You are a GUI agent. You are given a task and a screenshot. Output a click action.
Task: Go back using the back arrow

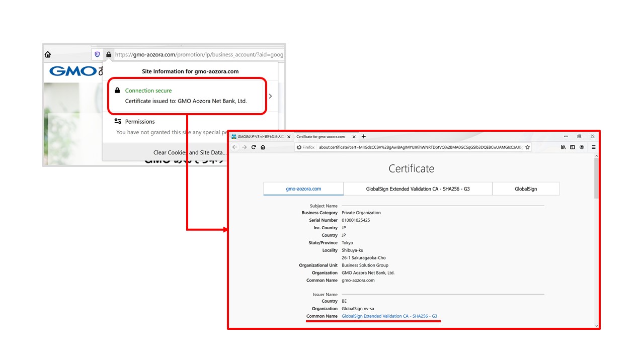point(235,147)
